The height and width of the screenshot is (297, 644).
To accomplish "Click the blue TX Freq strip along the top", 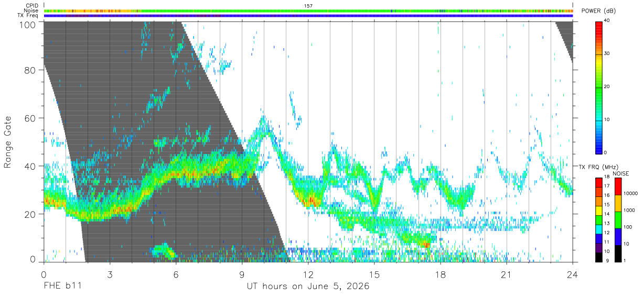I will (308, 16).
